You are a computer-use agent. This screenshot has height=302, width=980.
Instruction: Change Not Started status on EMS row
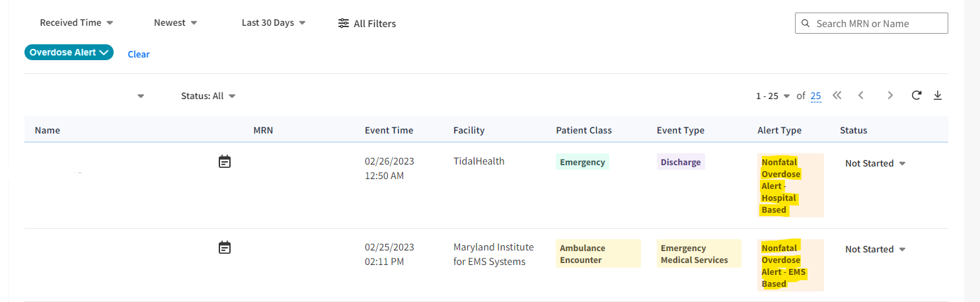(x=875, y=249)
